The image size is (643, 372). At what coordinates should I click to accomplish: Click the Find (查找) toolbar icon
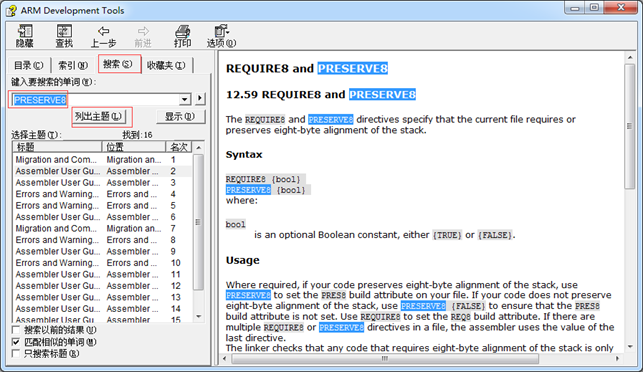[64, 36]
